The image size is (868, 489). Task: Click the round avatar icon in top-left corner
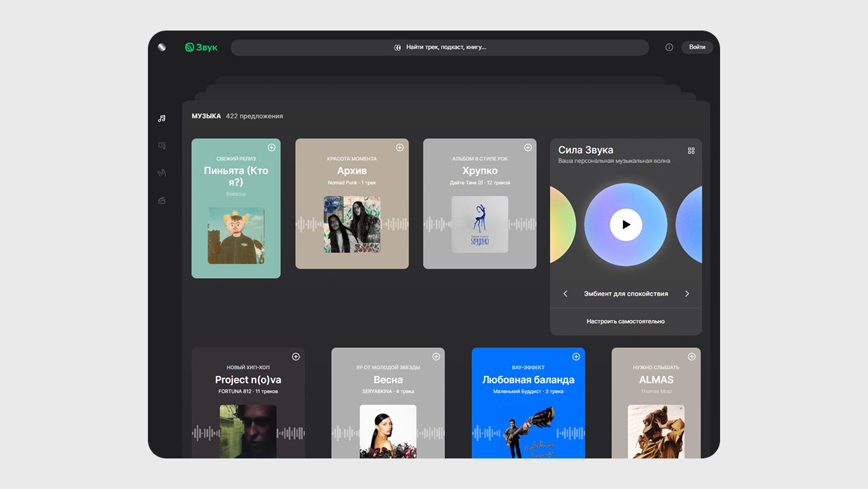point(161,47)
